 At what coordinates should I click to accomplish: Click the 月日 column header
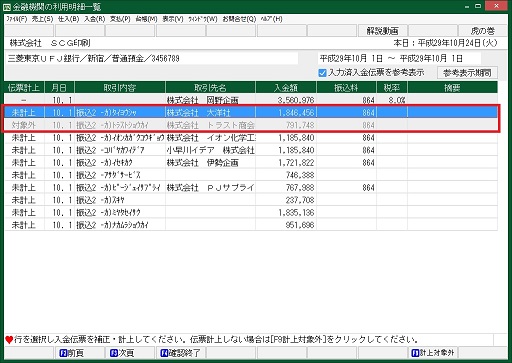[x=59, y=88]
